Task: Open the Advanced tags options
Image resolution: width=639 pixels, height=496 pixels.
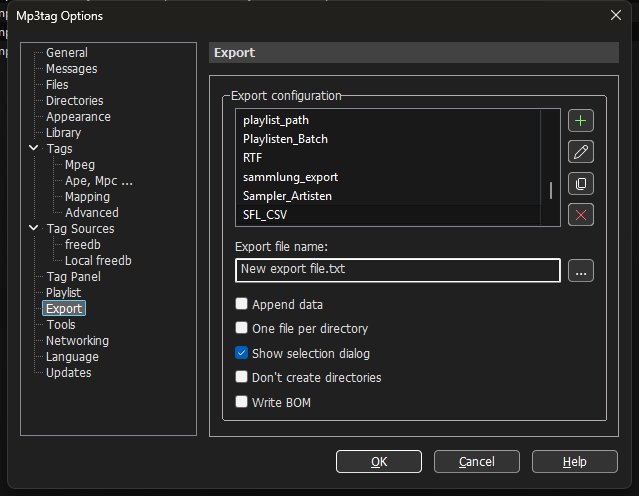Action: [x=92, y=213]
